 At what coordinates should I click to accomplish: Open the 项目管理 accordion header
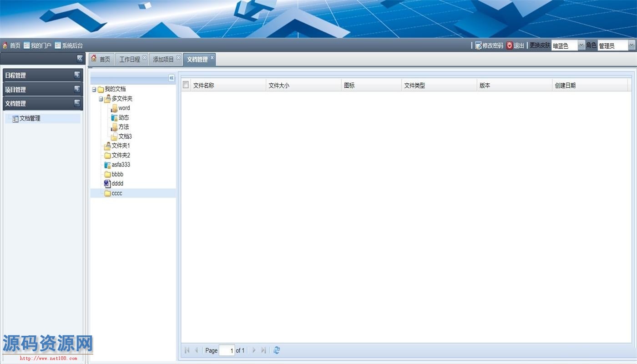43,90
